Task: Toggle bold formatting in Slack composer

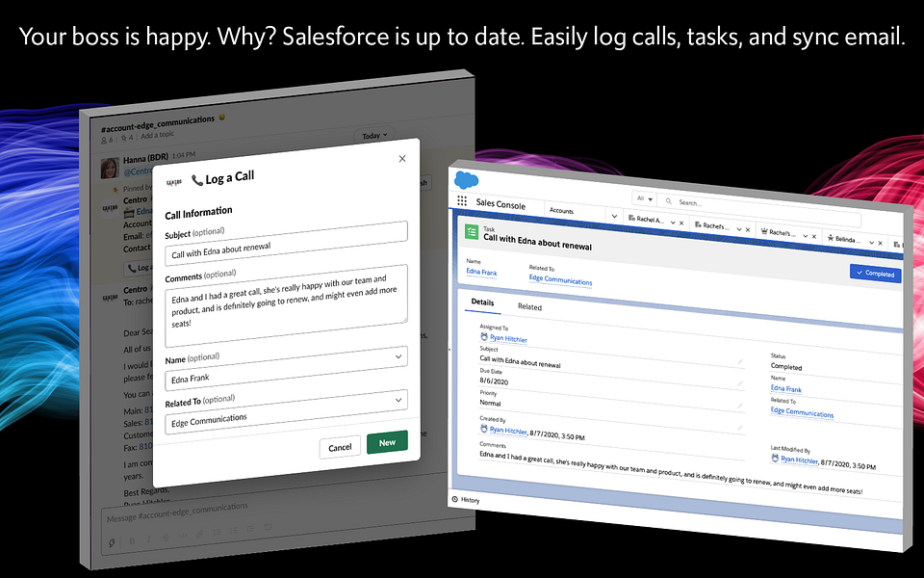Action: point(132,540)
